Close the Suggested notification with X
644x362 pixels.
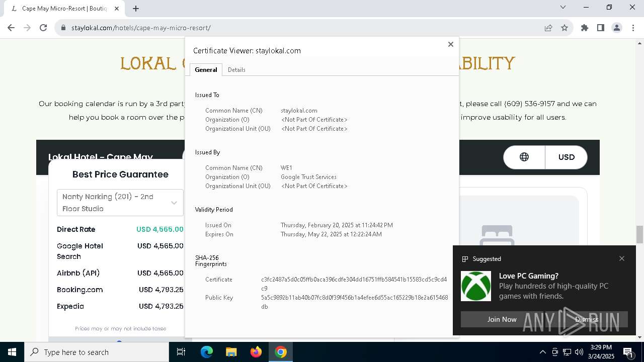[x=622, y=258]
